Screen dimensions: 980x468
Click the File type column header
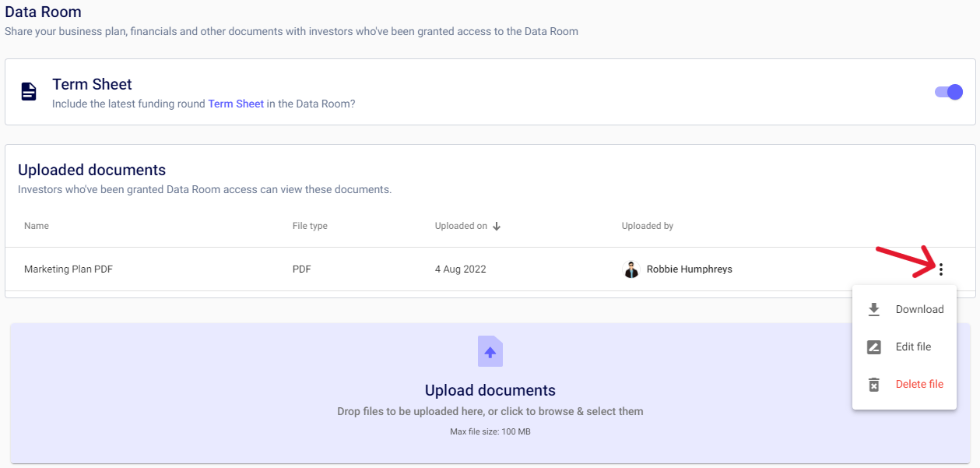(310, 226)
